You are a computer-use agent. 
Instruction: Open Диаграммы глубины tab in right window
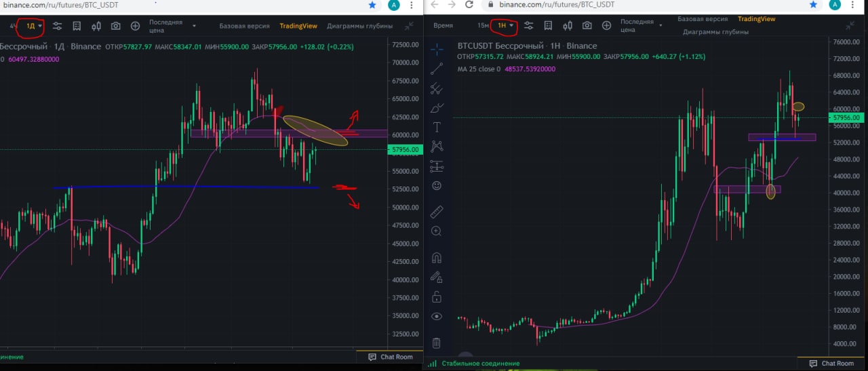pyautogui.click(x=715, y=32)
